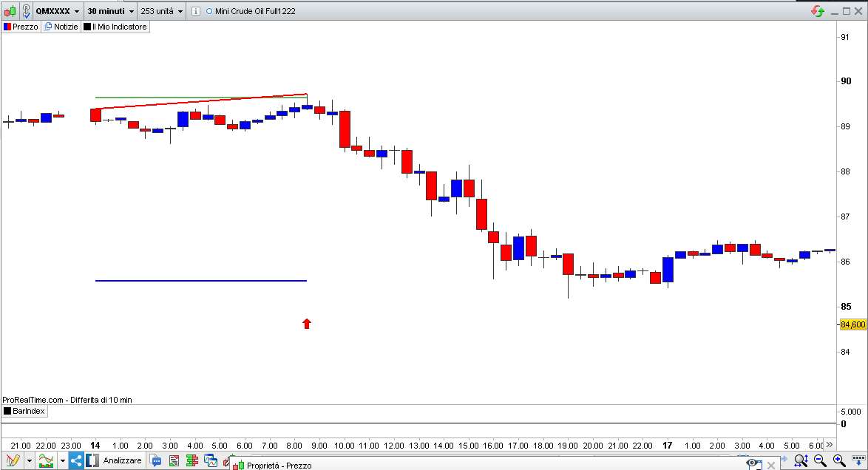Click the candlestick chart style icon
868x470 pixels.
tap(10, 11)
